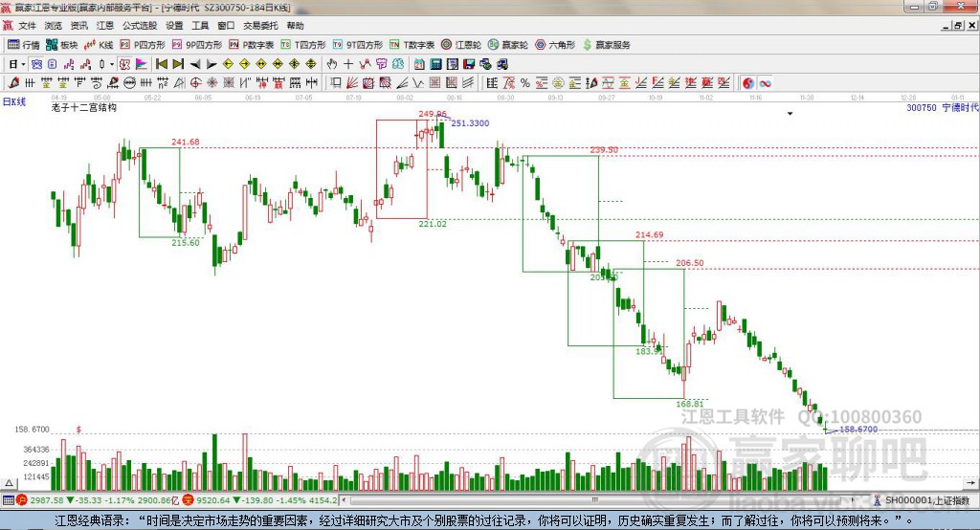Expand the candlestick style dropdown arrow

(112, 64)
